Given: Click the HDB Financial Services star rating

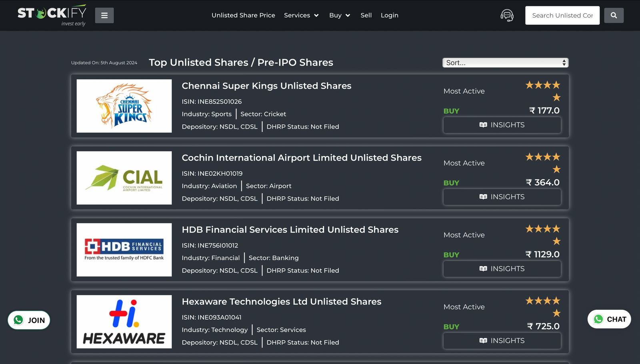Looking at the screenshot, I should [x=543, y=235].
